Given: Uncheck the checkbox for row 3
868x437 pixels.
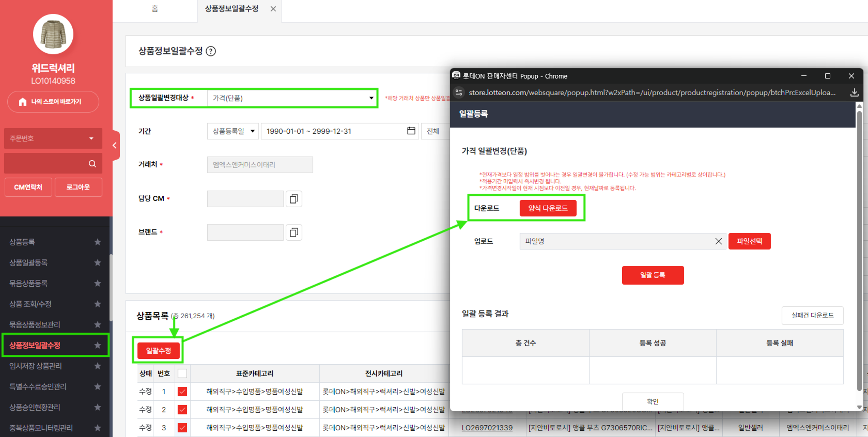Looking at the screenshot, I should 182,427.
